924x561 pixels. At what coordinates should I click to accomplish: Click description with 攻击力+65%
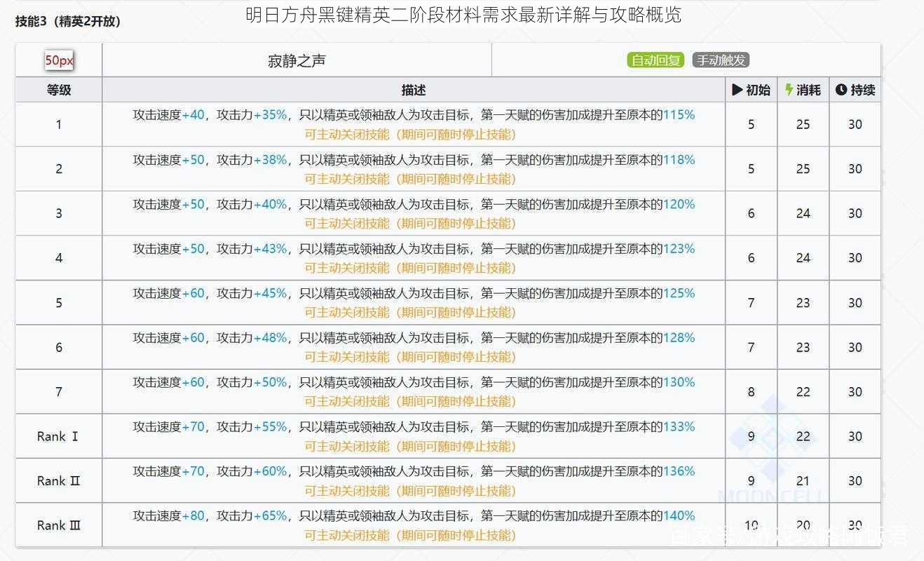coord(414,516)
